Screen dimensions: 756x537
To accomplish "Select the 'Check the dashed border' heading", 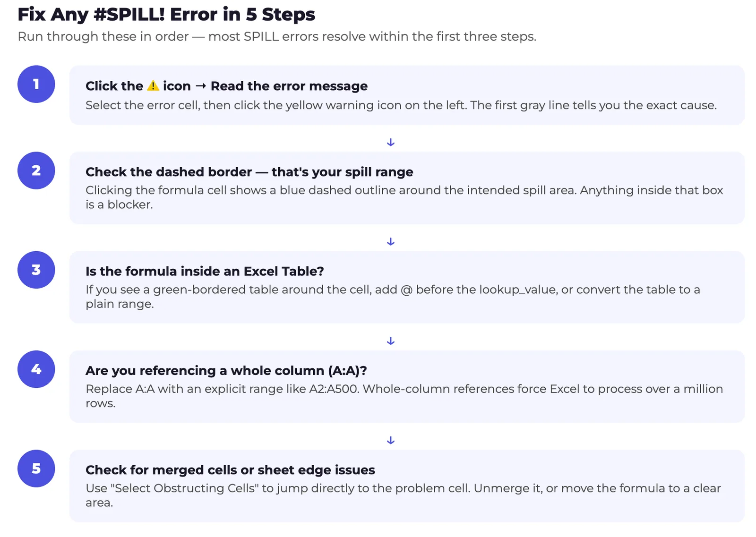I will (249, 172).
